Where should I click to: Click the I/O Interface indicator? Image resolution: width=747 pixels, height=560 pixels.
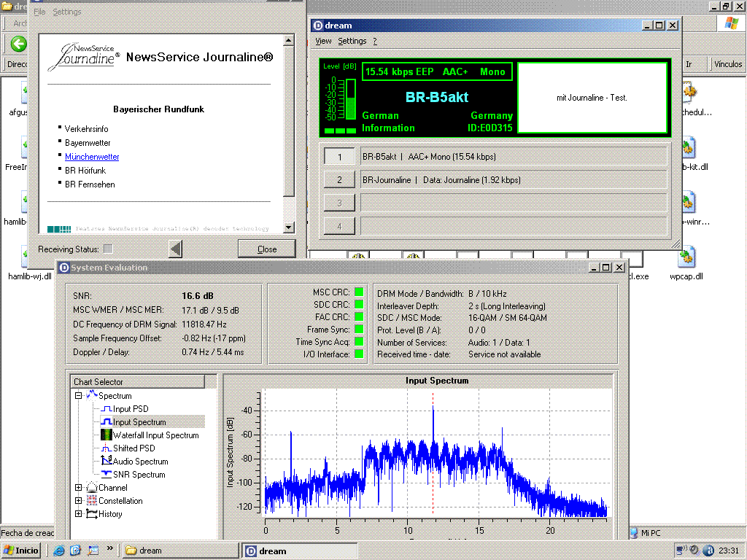click(x=359, y=354)
